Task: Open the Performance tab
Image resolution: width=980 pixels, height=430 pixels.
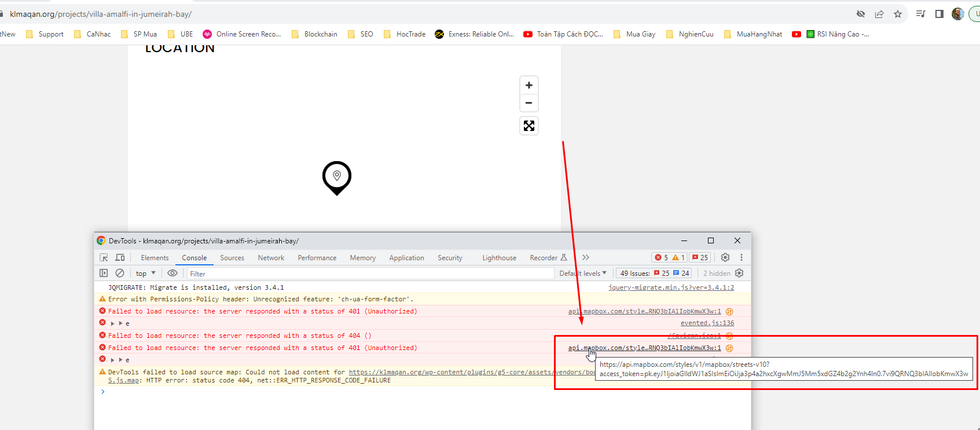Action: click(x=317, y=258)
